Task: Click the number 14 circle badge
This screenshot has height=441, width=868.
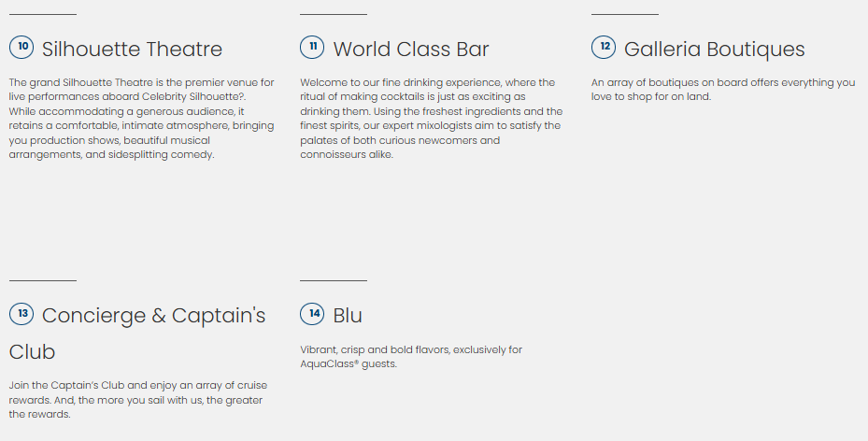Action: point(313,314)
